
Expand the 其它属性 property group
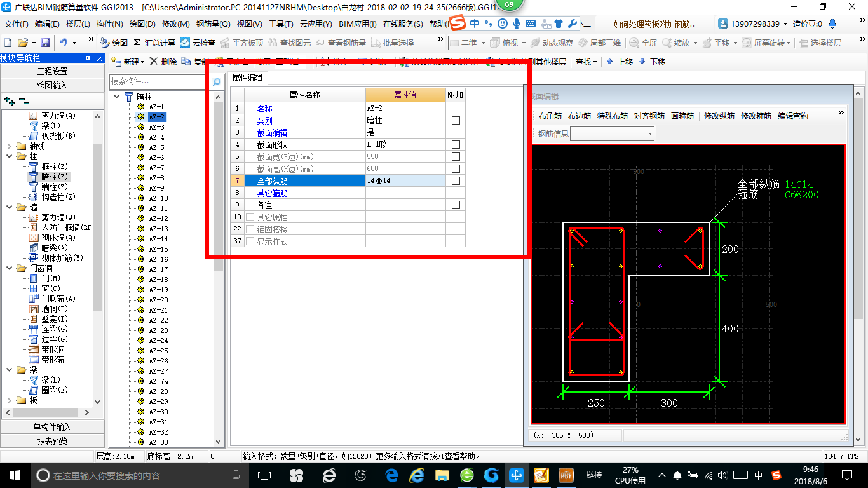point(250,217)
